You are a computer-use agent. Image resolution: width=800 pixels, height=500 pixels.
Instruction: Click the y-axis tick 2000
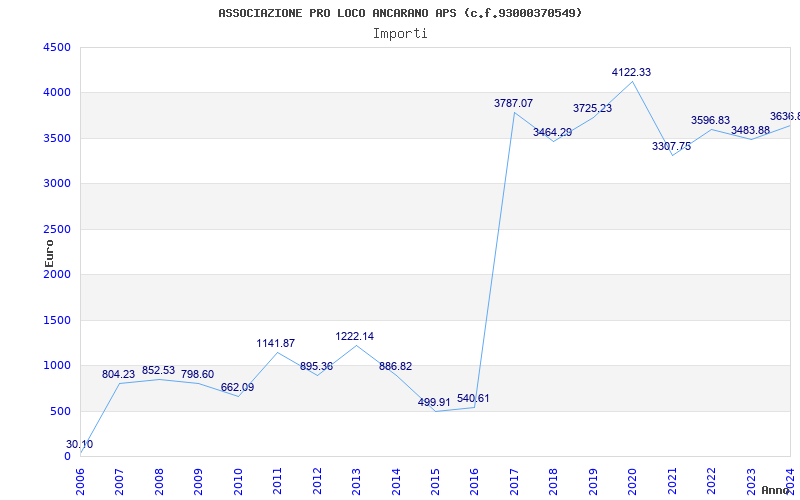click(x=57, y=274)
